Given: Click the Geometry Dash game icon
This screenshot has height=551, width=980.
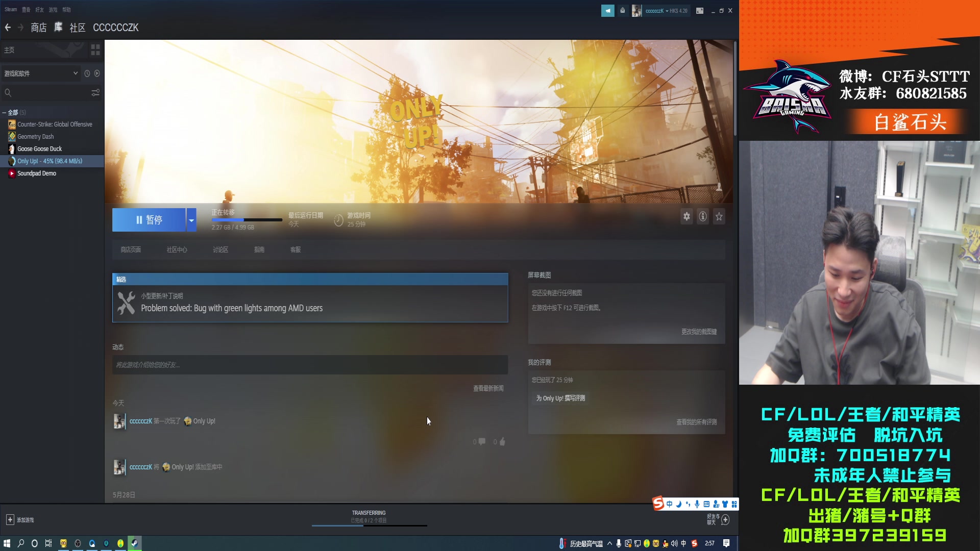Looking at the screenshot, I should [12, 137].
